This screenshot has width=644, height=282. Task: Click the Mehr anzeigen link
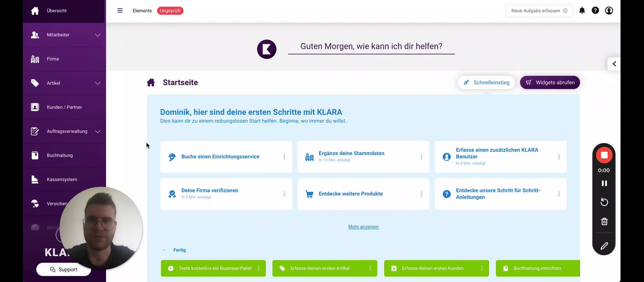363,227
